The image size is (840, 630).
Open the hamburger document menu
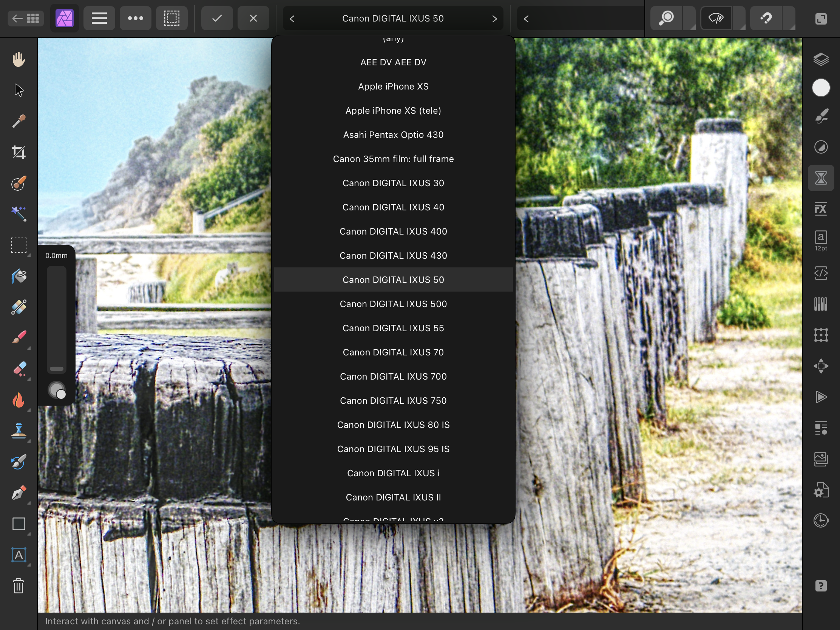click(x=99, y=18)
